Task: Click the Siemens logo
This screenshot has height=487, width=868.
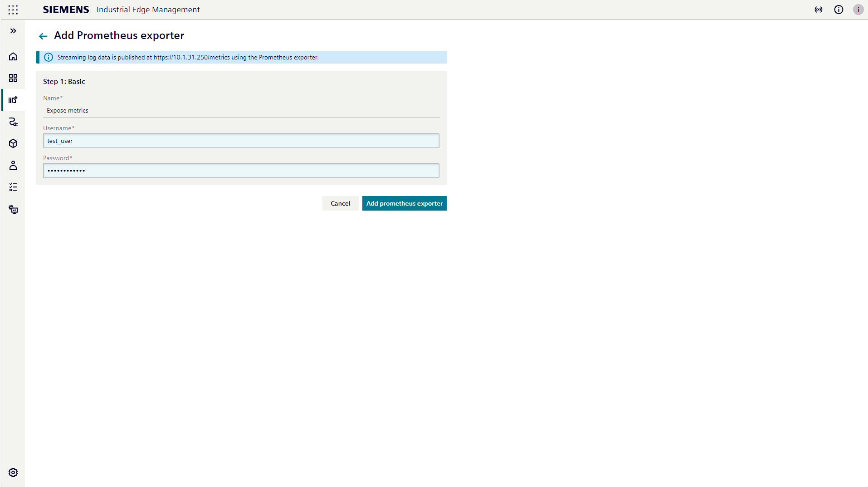Action: coord(66,10)
